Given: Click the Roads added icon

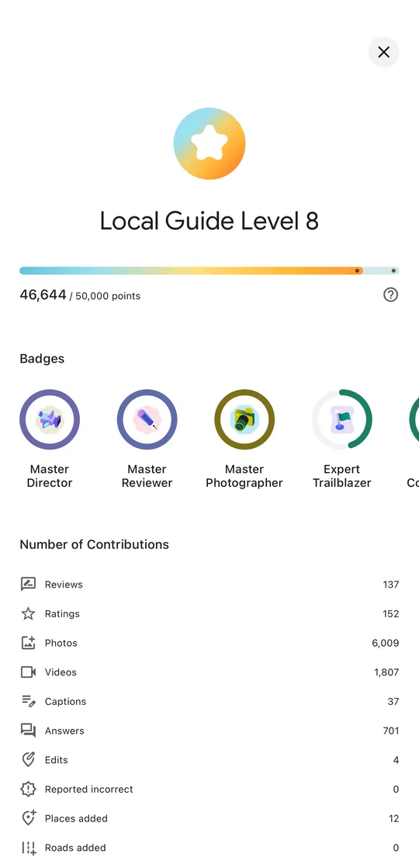Looking at the screenshot, I should (28, 848).
